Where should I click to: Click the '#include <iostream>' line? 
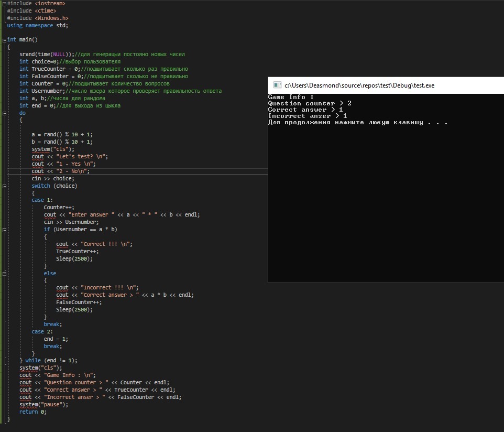click(x=36, y=4)
